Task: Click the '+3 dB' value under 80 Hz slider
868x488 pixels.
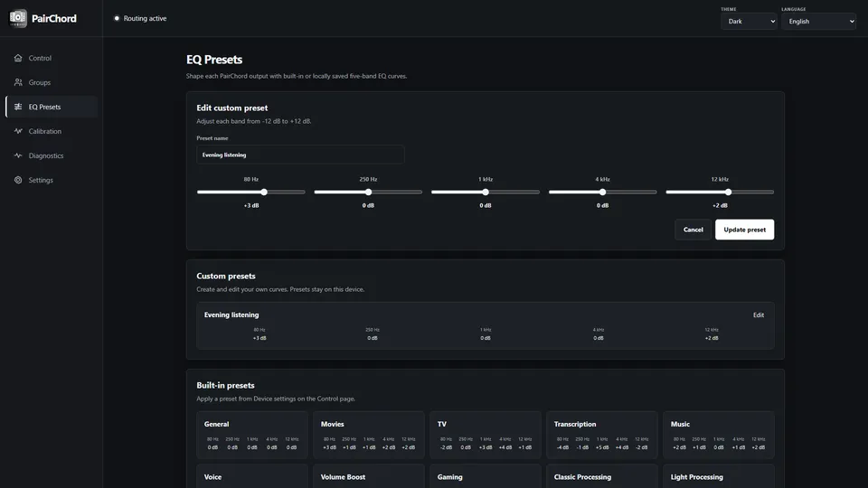Action: click(x=251, y=205)
